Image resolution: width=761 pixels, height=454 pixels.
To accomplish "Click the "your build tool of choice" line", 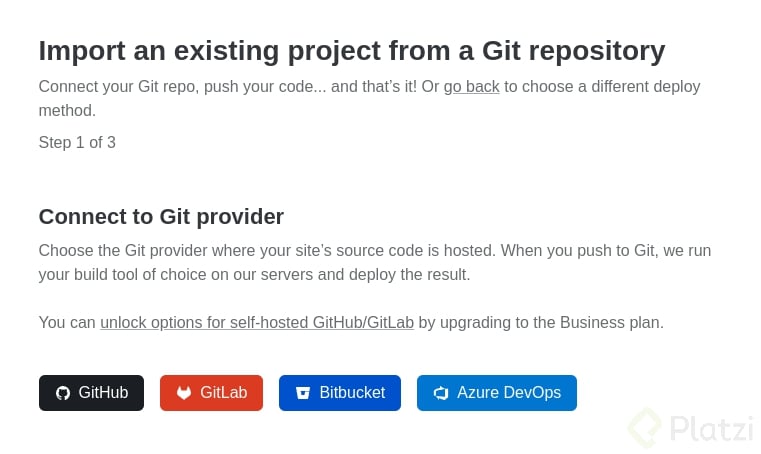I will pos(254,274).
